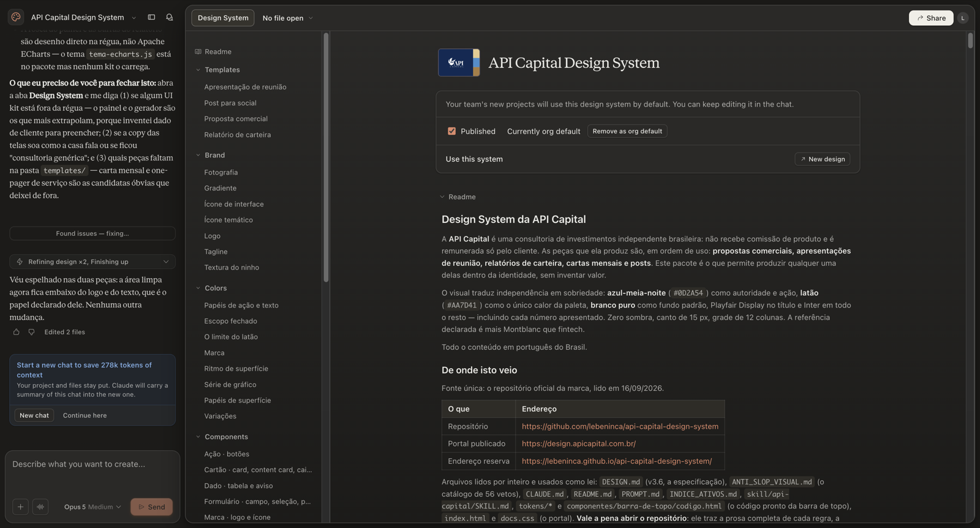Viewport: 980px width, 528px height.
Task: Click Found issues — fixing status
Action: pyautogui.click(x=92, y=233)
